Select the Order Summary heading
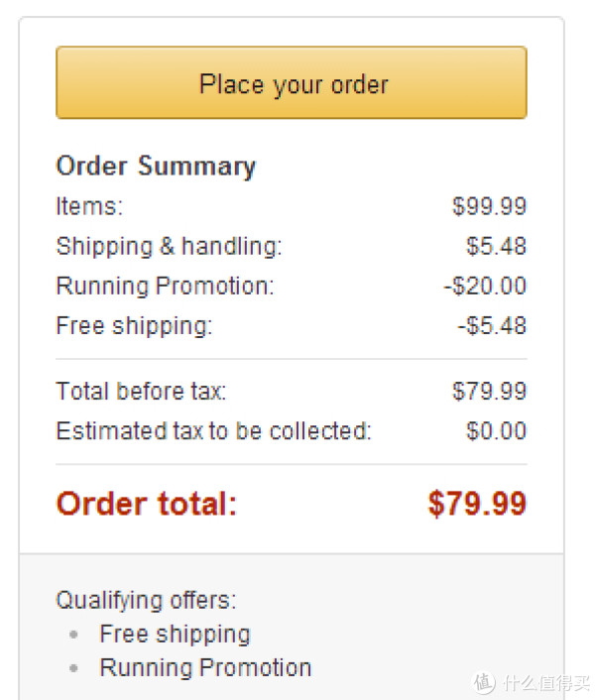595x700 pixels. (156, 167)
